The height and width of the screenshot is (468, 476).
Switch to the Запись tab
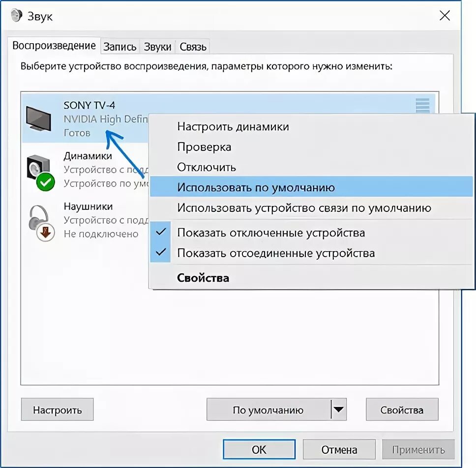click(120, 46)
